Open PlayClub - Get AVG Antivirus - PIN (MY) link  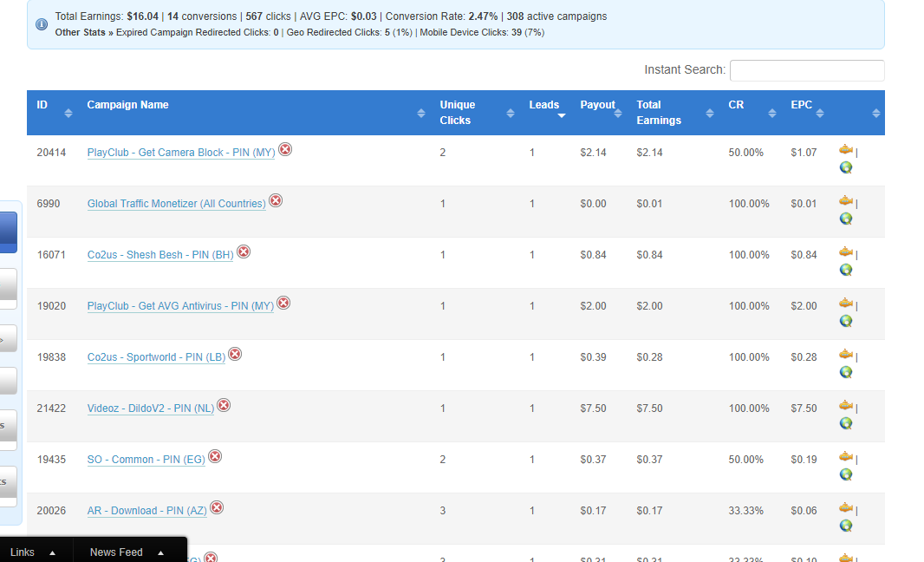coord(180,306)
